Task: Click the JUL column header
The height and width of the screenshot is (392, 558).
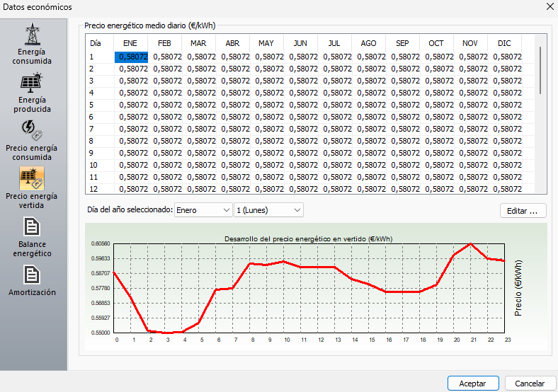Action: pos(334,43)
